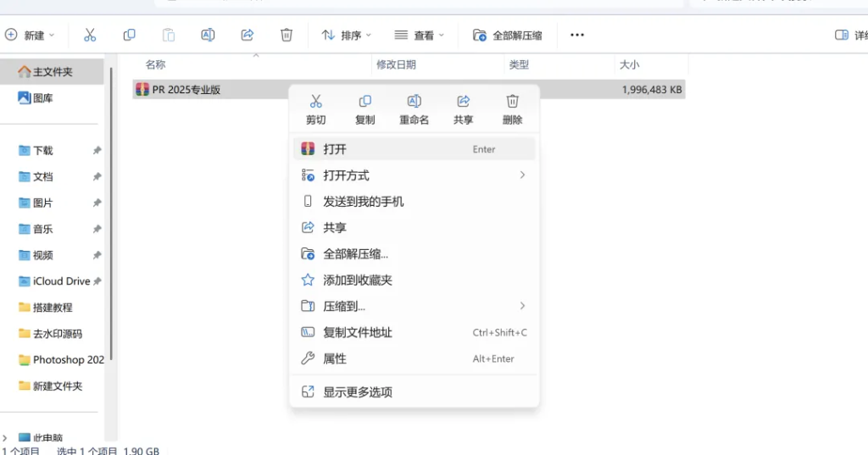Toggle the details pane button
Image resolution: width=868 pixels, height=455 pixels.
(851, 36)
